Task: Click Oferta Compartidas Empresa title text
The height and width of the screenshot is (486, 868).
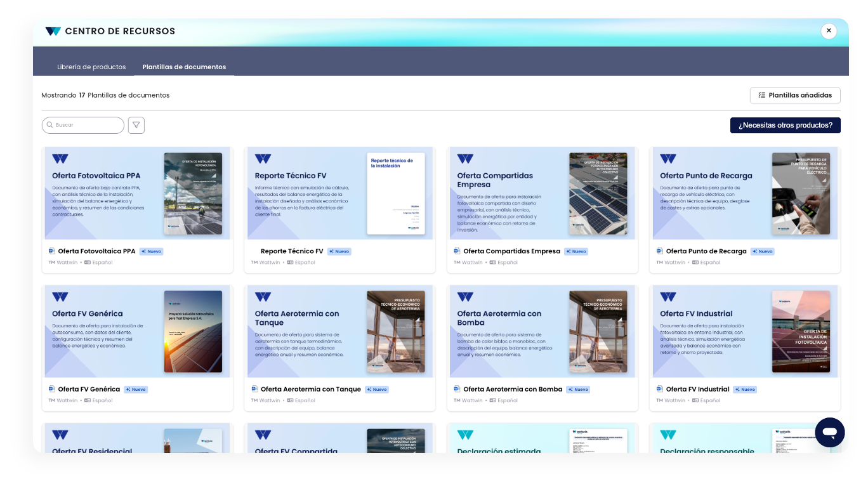Action: 511,251
